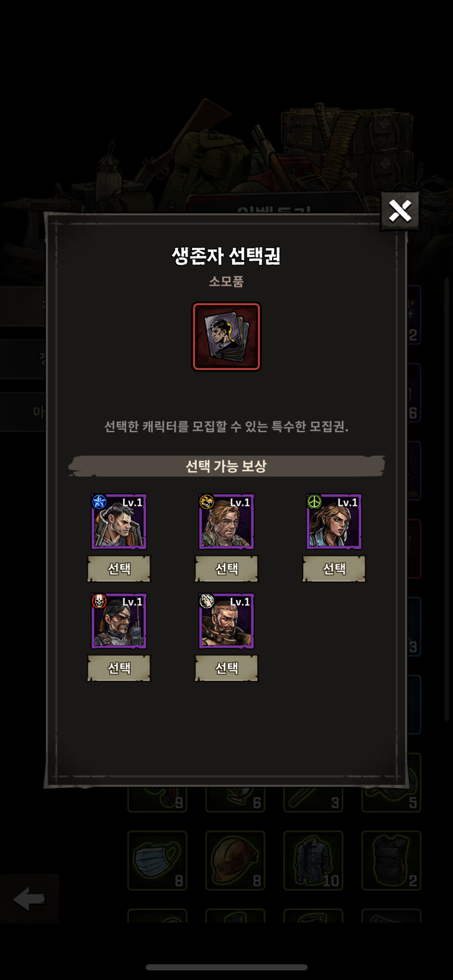The image size is (453, 980).
Task: Tap the back arrow at bottom left
Action: [x=29, y=899]
